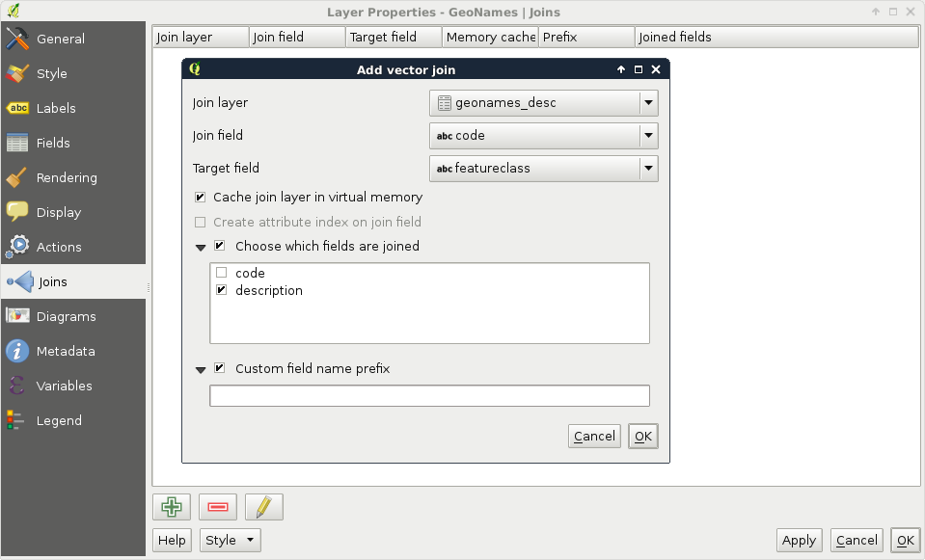
Task: Open the Join layer geonames_desc dropdown
Action: click(x=543, y=103)
